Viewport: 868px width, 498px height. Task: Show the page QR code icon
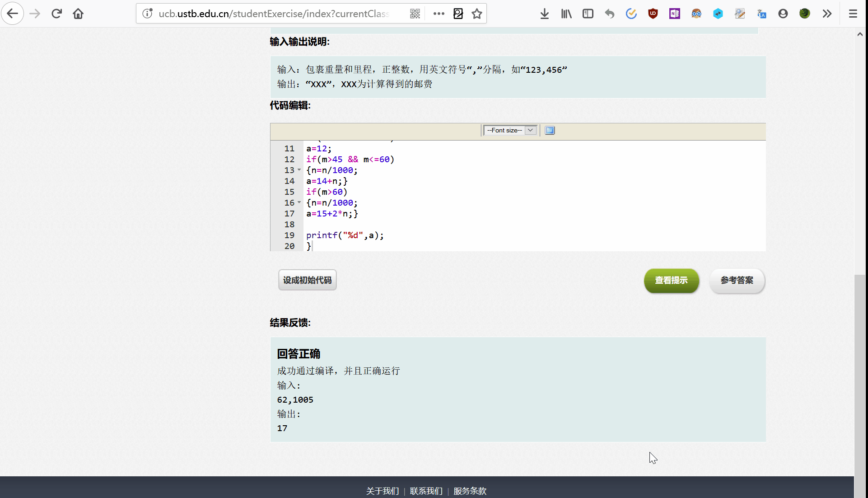(415, 14)
